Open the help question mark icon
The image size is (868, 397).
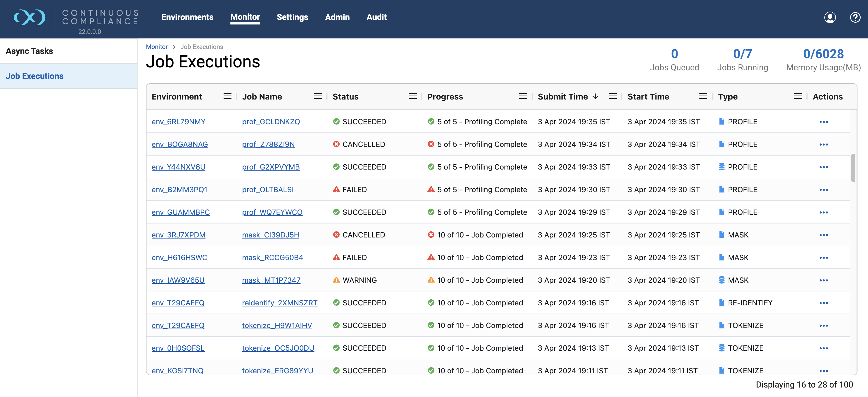click(855, 17)
